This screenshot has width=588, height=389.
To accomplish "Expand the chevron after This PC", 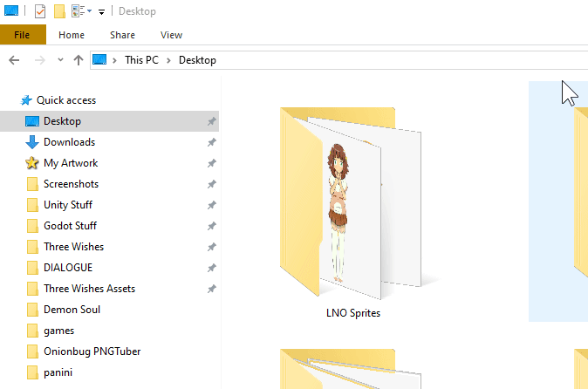I will 168,60.
